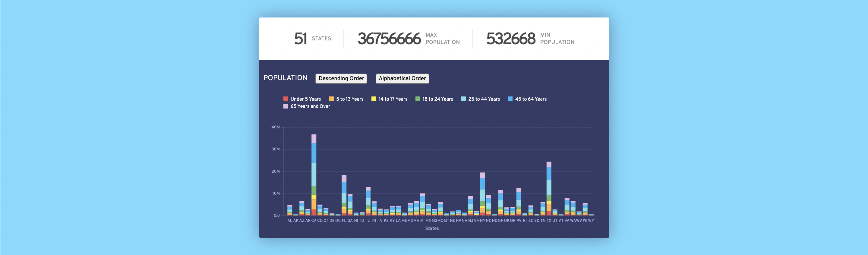Click the max population value 36756666
Screen dimensions: 868x255
pos(389,39)
